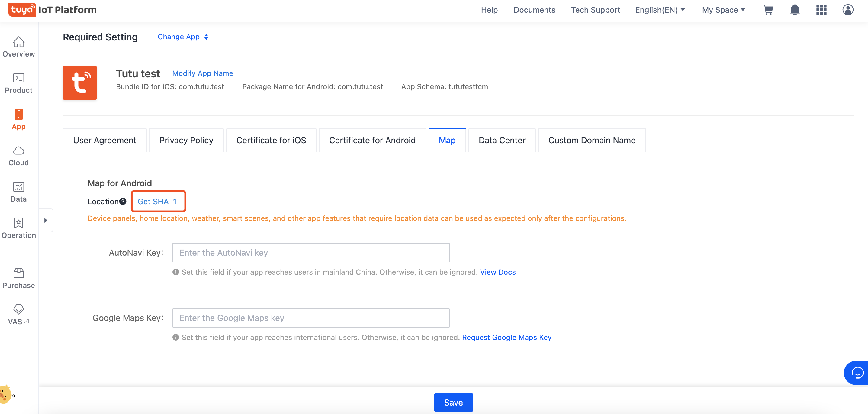Open the VAS external link in sidebar
Screen dimensions: 868x414
coord(18,315)
